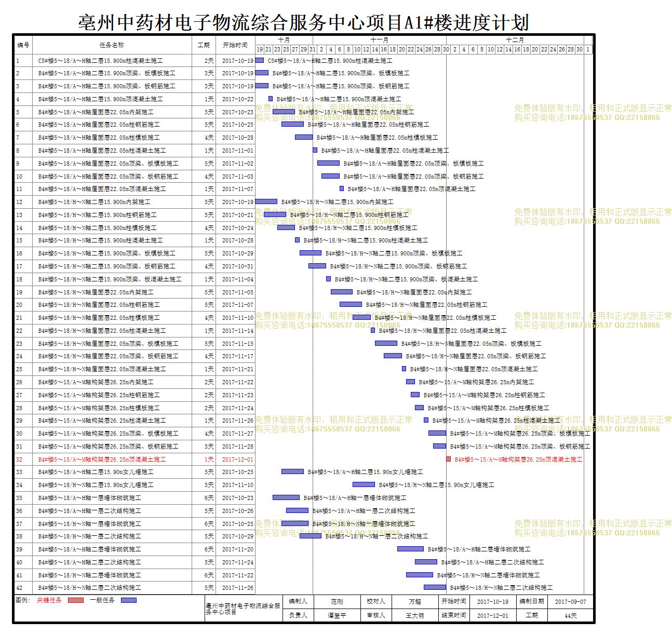Image resolution: width=672 pixels, height=635 pixels.
Task: Click the start date 2017-11-21 in row 25
Action: click(x=238, y=369)
